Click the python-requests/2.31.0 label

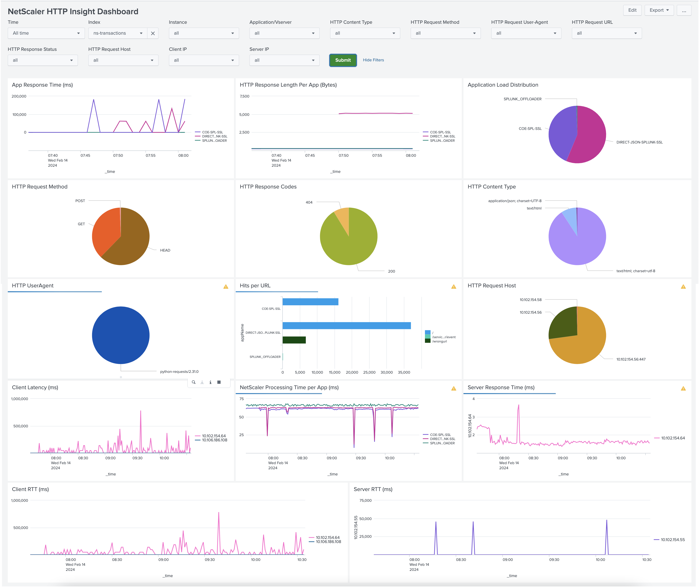click(179, 372)
